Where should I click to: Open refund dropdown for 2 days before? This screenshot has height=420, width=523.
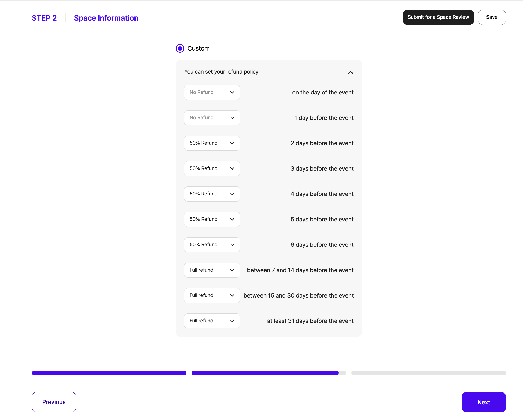[212, 143]
